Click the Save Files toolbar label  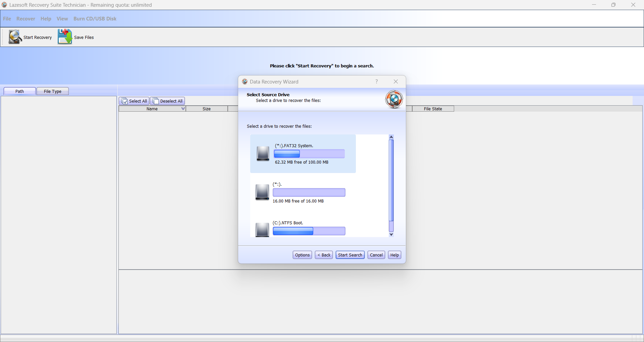(x=84, y=37)
